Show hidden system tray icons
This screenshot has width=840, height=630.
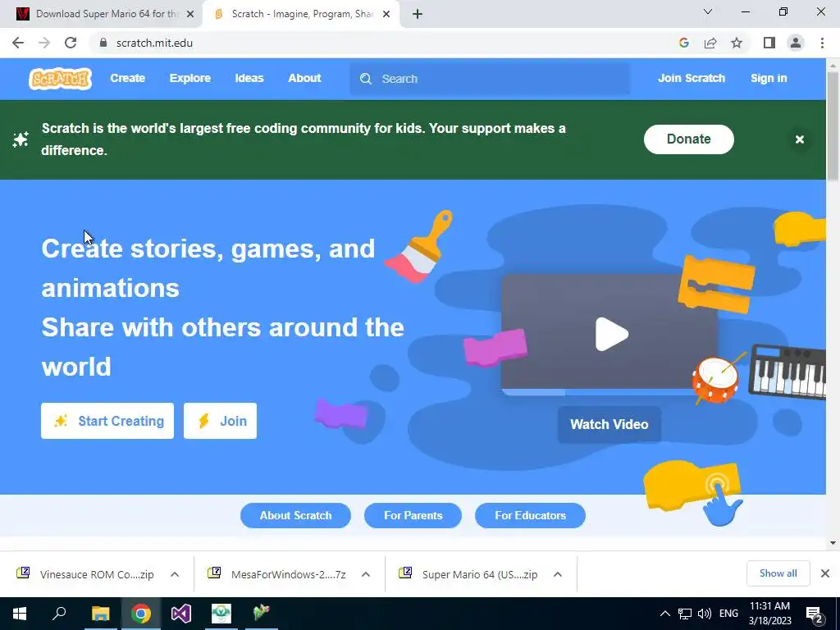tap(664, 614)
